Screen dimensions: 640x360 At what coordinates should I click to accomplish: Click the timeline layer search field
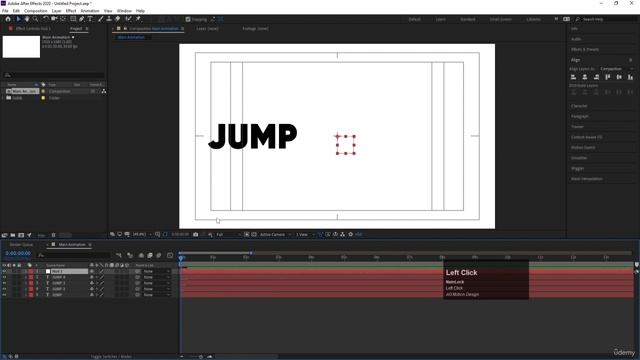(x=73, y=255)
